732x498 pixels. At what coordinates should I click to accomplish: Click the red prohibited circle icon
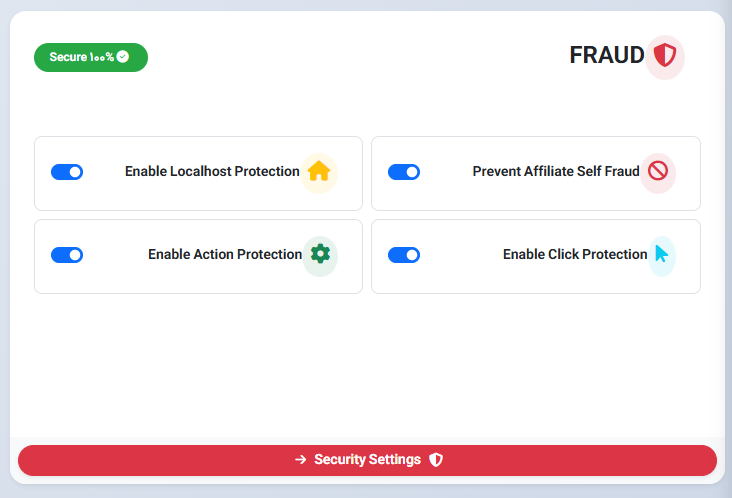coord(657,172)
